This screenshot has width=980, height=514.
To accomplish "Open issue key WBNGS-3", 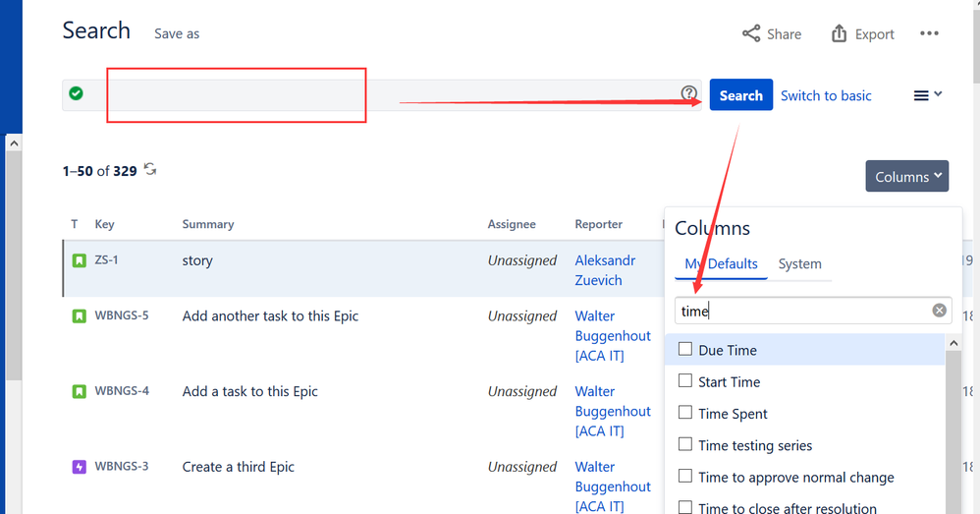I will [122, 467].
